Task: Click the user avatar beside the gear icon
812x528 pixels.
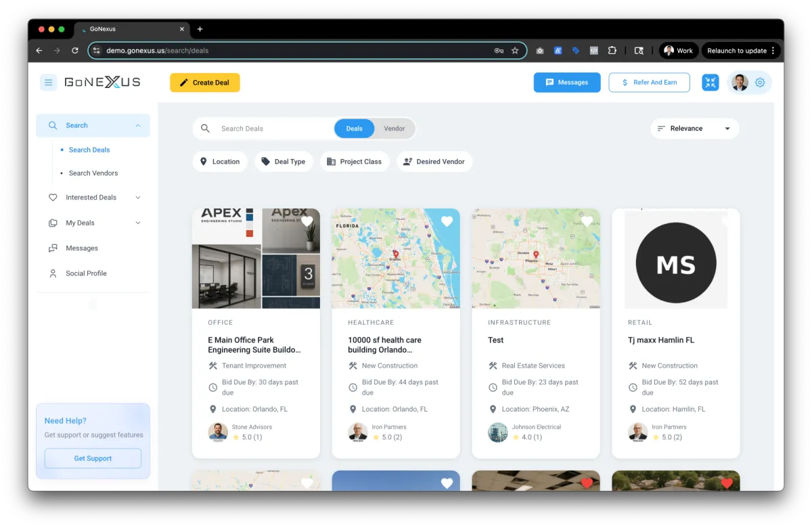Action: [x=740, y=83]
